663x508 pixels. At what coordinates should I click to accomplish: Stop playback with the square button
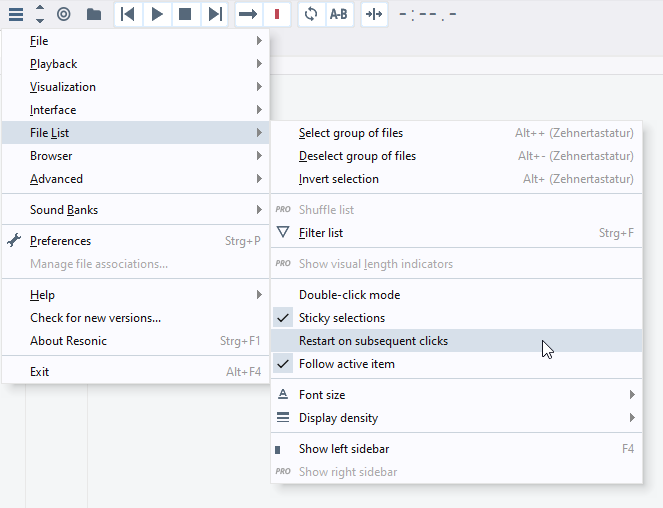[185, 14]
